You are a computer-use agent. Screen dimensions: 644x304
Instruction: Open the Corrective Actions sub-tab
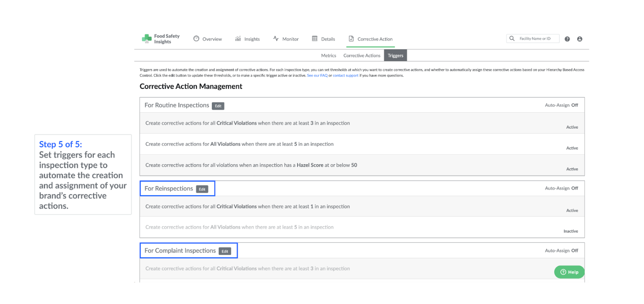(361, 56)
